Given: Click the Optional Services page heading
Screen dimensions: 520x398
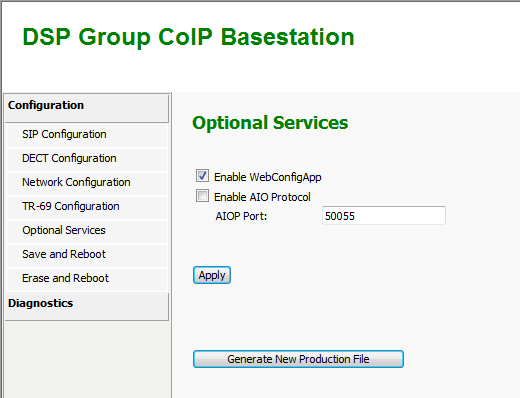Looking at the screenshot, I should [270, 123].
